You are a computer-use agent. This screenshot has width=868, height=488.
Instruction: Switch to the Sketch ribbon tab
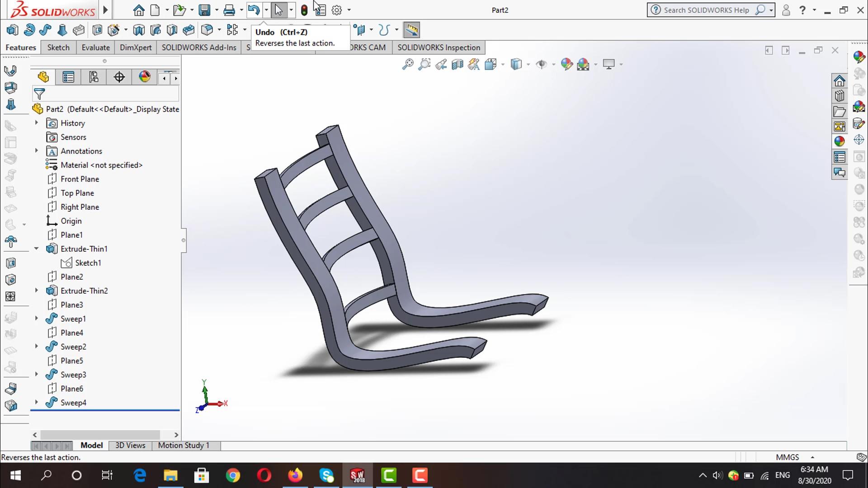click(58, 47)
